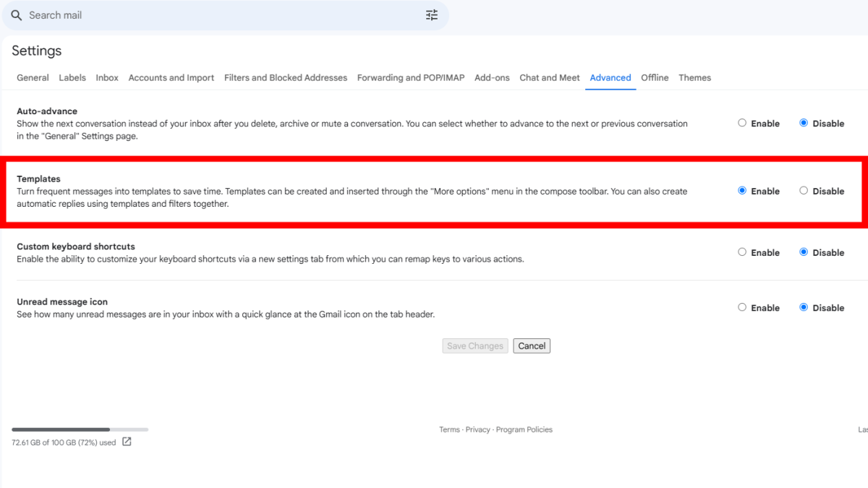
Task: Click the storage usage progress bar
Action: click(80, 429)
